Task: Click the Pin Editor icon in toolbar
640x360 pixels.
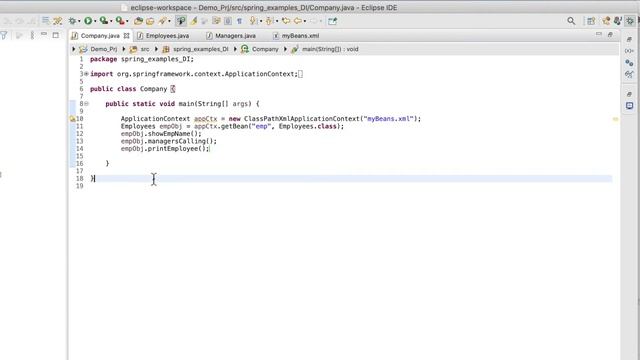Action: [333, 21]
